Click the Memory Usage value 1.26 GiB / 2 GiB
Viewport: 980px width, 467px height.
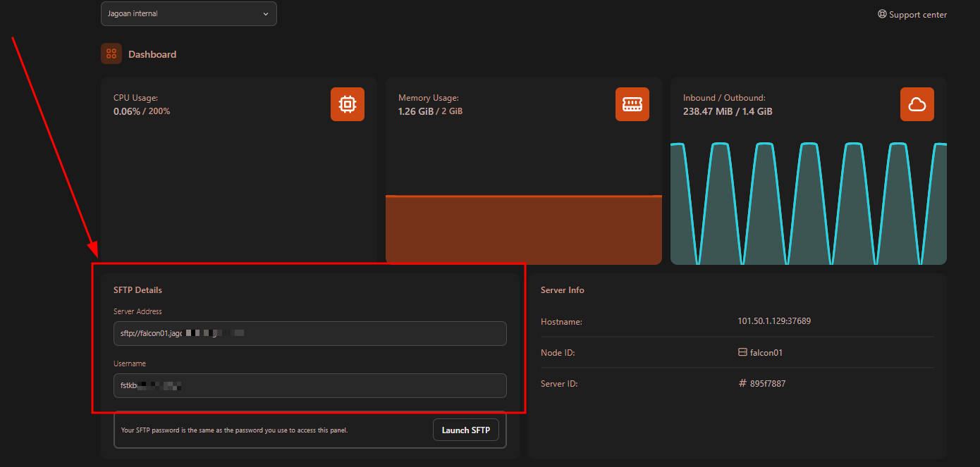tap(430, 111)
